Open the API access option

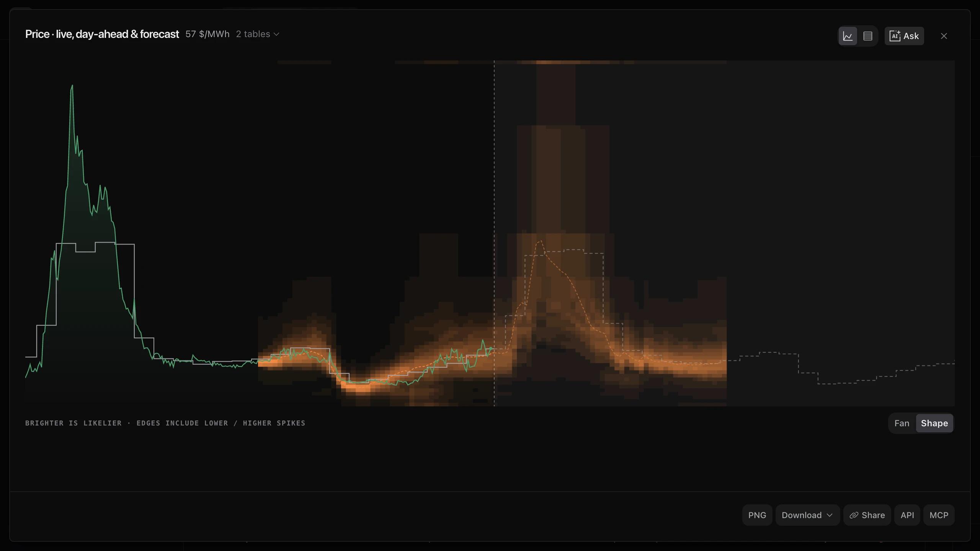[907, 515]
